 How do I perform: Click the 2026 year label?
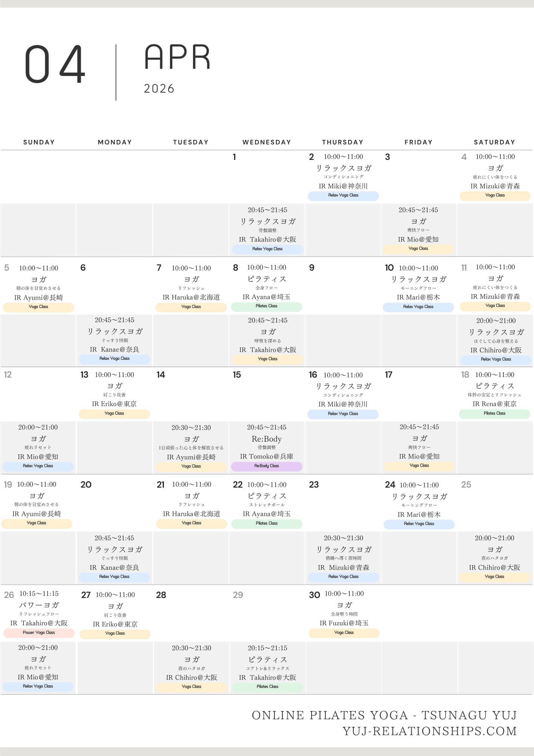(159, 89)
